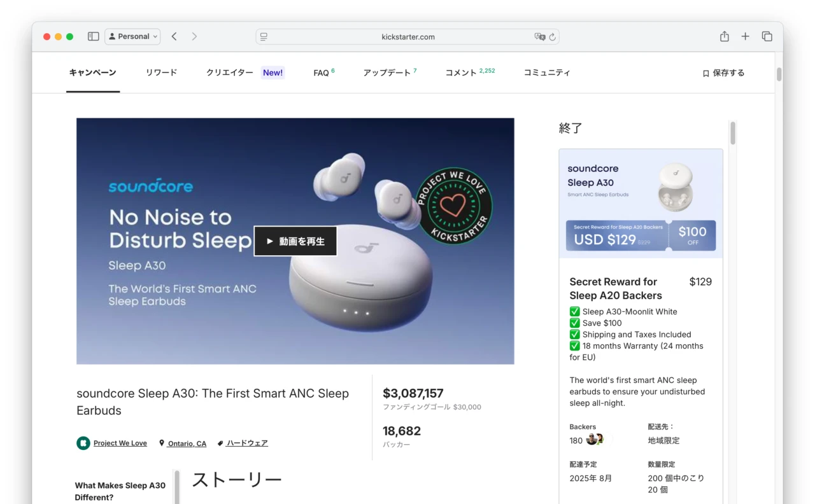Click the Save $100 checkmark

pyautogui.click(x=575, y=323)
